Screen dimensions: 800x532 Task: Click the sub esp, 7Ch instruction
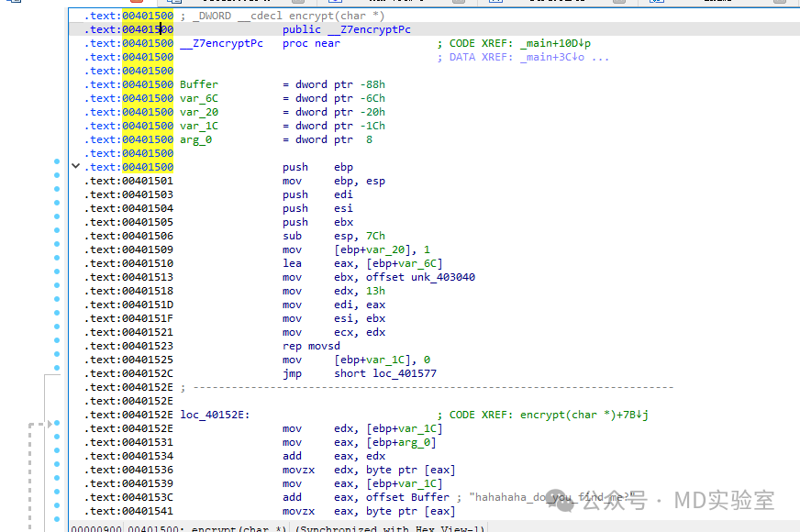(334, 236)
